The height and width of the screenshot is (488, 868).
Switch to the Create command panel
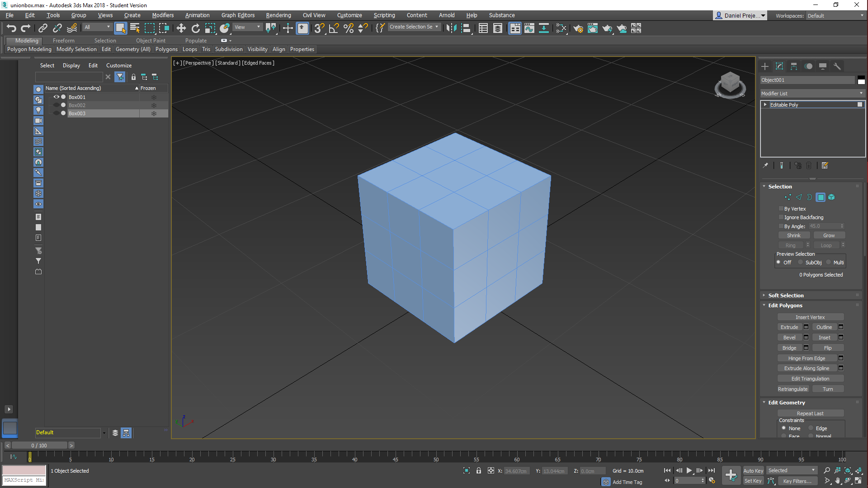pos(765,66)
